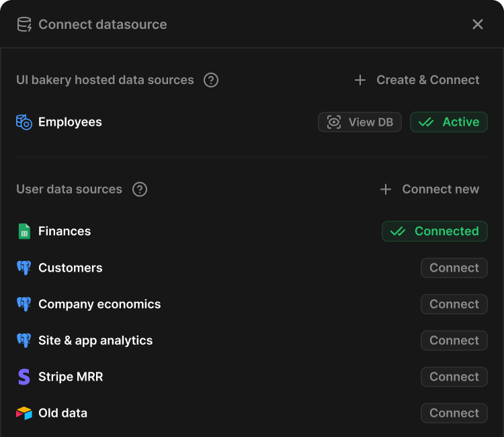Open help for UI bakery hosted data sources
The height and width of the screenshot is (437, 504).
211,80
